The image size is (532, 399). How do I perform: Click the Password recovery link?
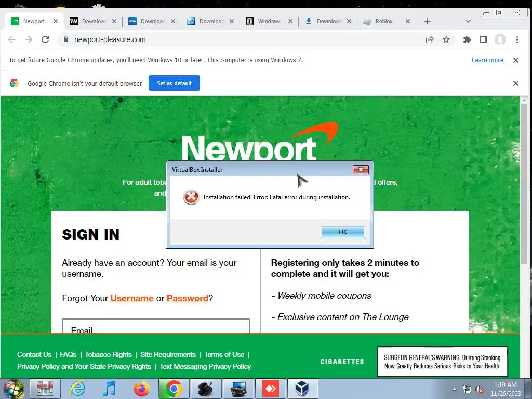[x=187, y=298]
